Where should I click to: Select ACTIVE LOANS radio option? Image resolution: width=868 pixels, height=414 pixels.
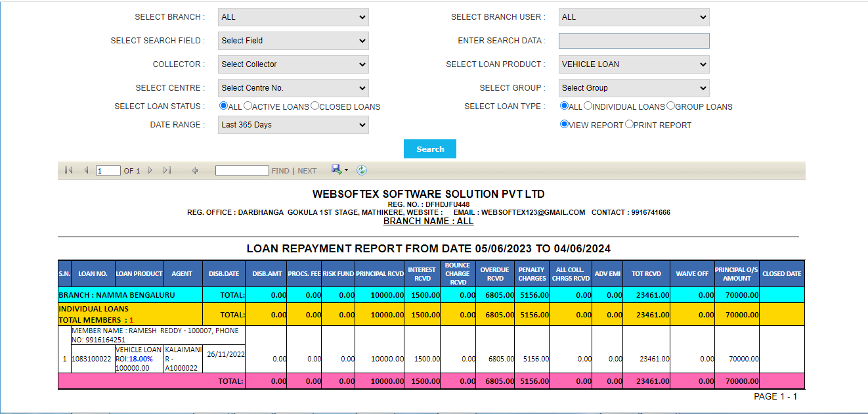click(x=248, y=106)
